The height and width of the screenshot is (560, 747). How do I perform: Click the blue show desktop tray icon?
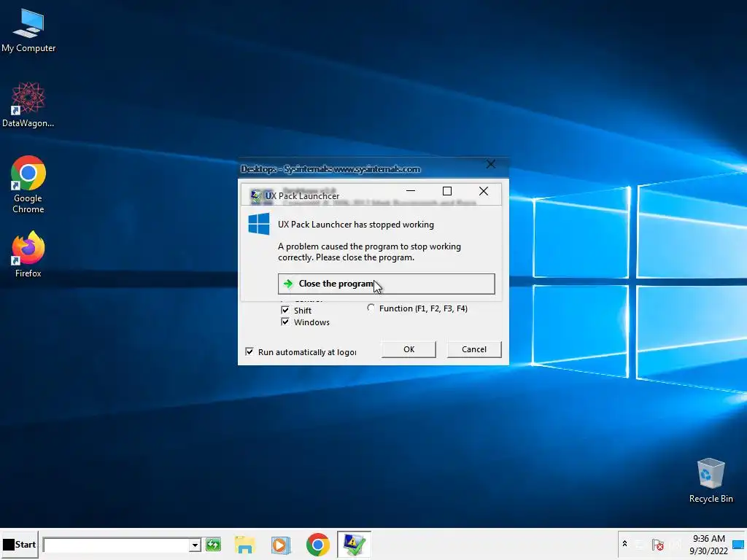[738, 544]
